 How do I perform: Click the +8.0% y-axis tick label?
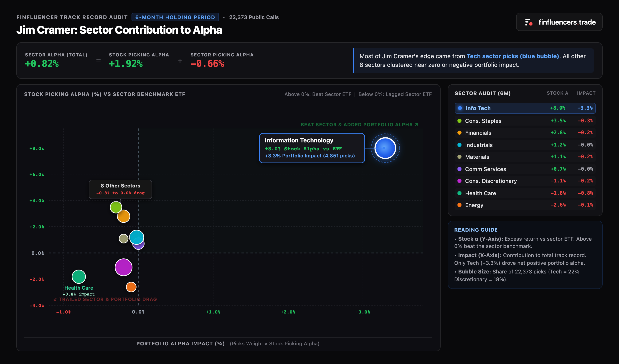37,148
